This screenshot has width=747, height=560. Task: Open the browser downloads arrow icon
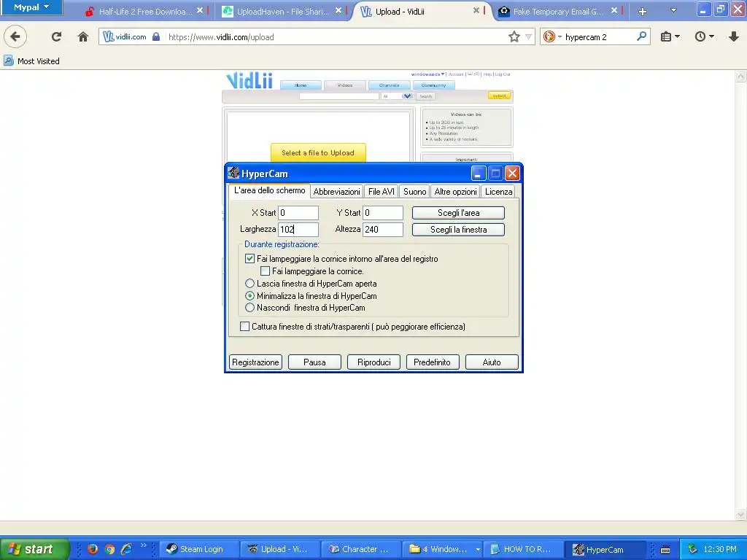(734, 36)
